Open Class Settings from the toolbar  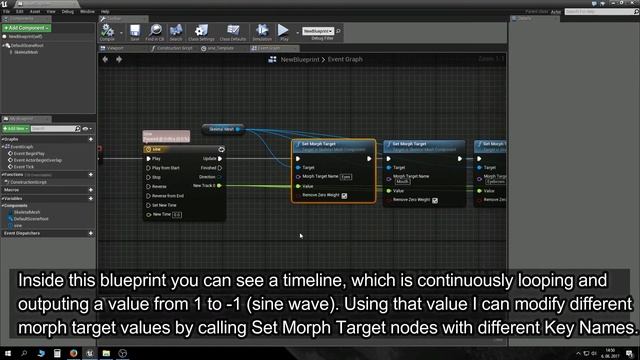pyautogui.click(x=201, y=32)
